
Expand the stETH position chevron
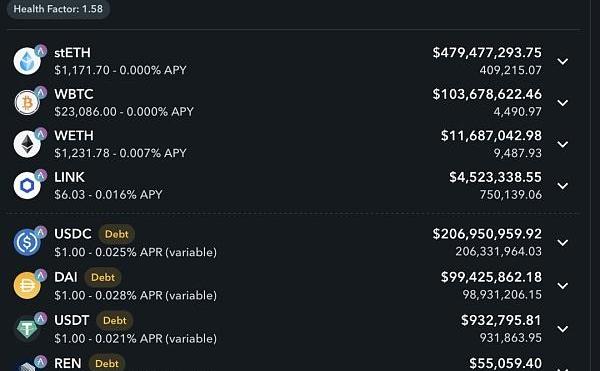pos(562,61)
